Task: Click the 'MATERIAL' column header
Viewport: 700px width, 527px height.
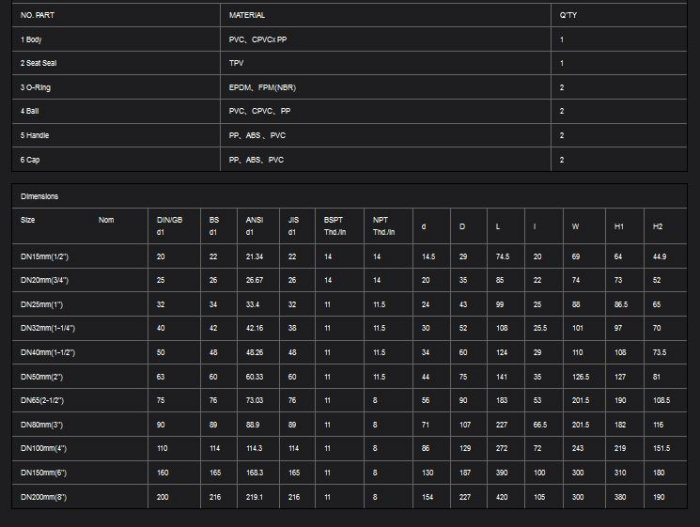Action: [247, 16]
